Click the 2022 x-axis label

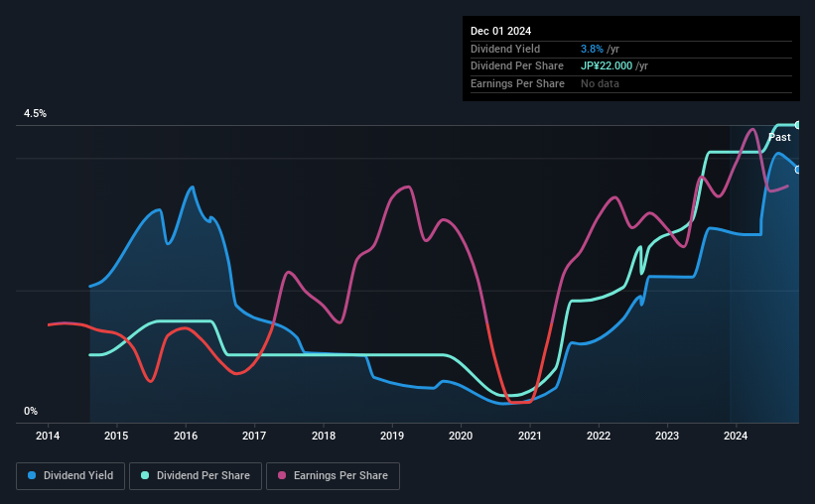pos(599,436)
